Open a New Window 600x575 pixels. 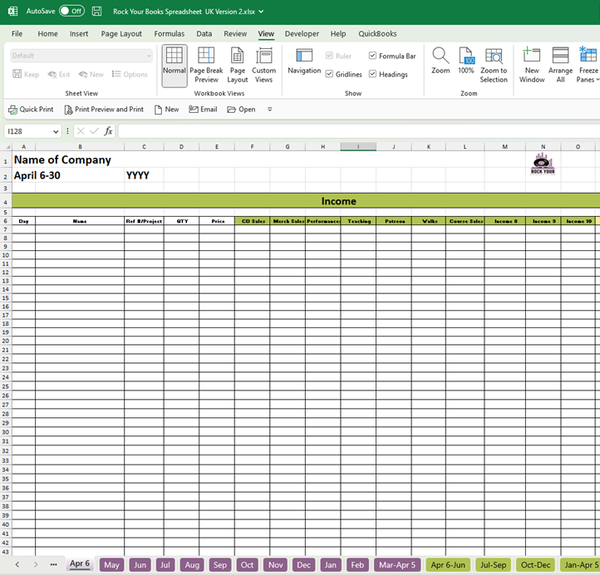tap(532, 65)
